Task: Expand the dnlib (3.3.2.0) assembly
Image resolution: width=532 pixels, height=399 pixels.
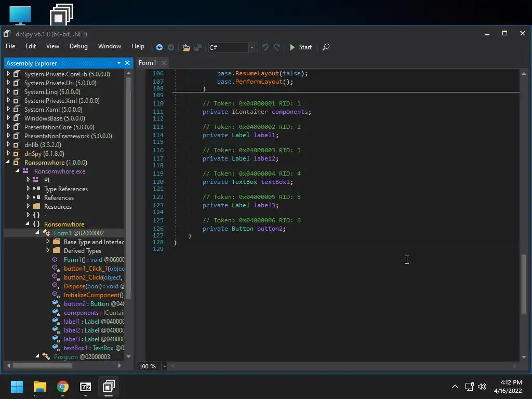Action: [x=8, y=145]
